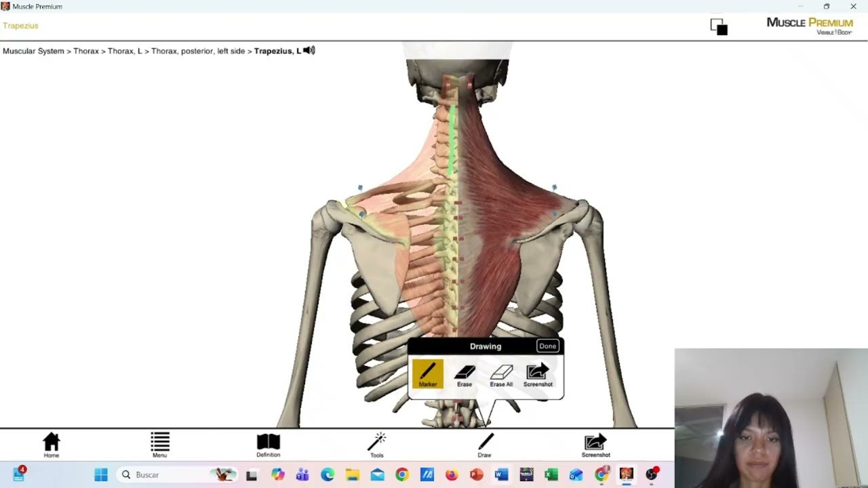The width and height of the screenshot is (868, 488).
Task: Open Google Chrome from the taskbar
Action: (402, 475)
